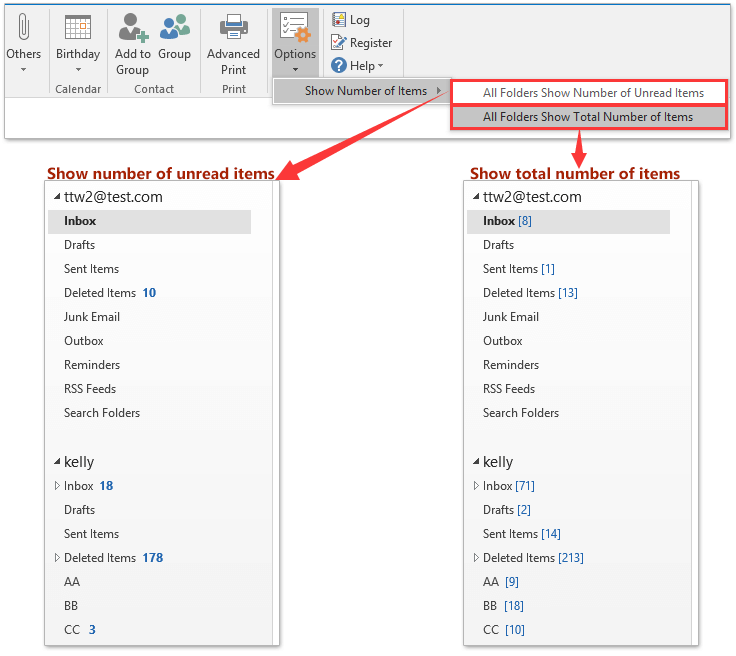Expand kelly Inbox in left pane
The width and height of the screenshot is (736, 656).
57,486
